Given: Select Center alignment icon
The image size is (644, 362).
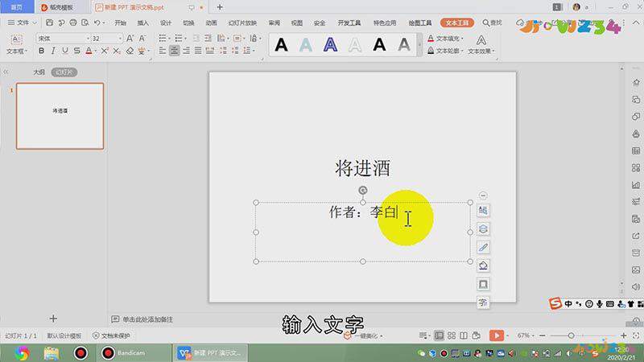Looking at the screenshot, I should [x=174, y=51].
